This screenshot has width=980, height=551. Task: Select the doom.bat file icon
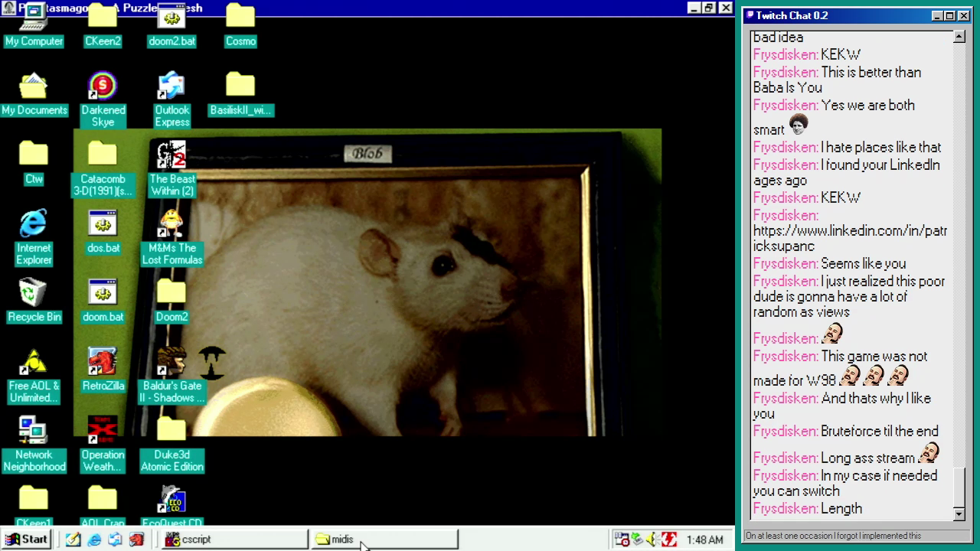click(x=103, y=301)
